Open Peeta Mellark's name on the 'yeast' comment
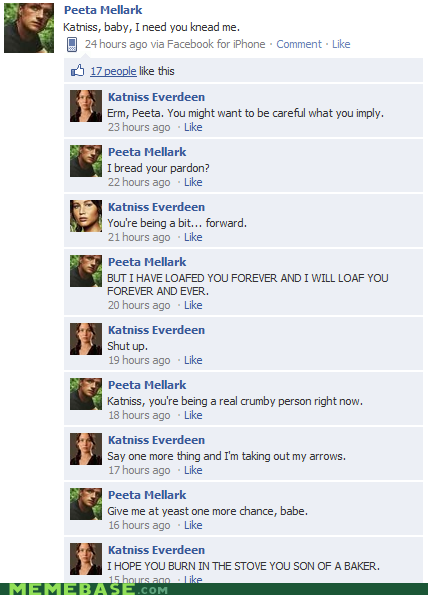Screen dimensions: 428x595 coord(147,495)
